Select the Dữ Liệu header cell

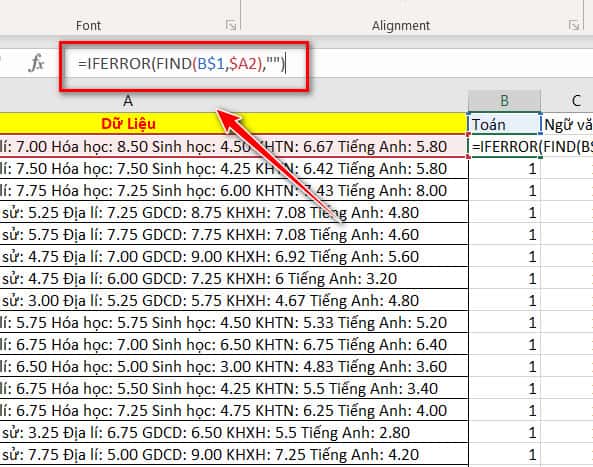[234, 124]
